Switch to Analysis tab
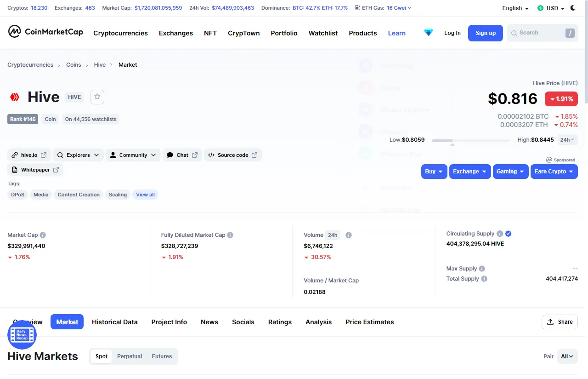The height and width of the screenshot is (379, 588). click(318, 322)
